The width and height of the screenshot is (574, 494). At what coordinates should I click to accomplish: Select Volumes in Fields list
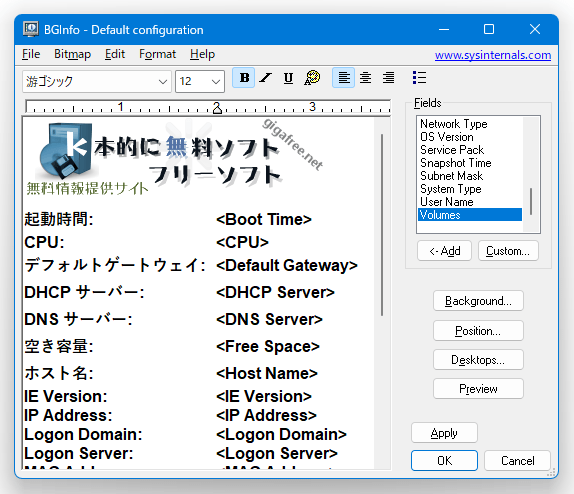470,215
